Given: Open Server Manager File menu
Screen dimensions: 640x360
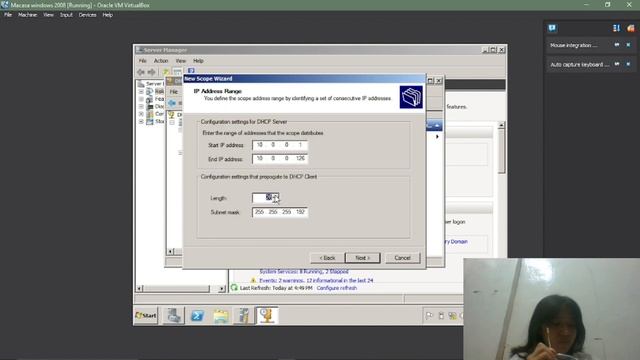Looking at the screenshot, I should pos(142,61).
